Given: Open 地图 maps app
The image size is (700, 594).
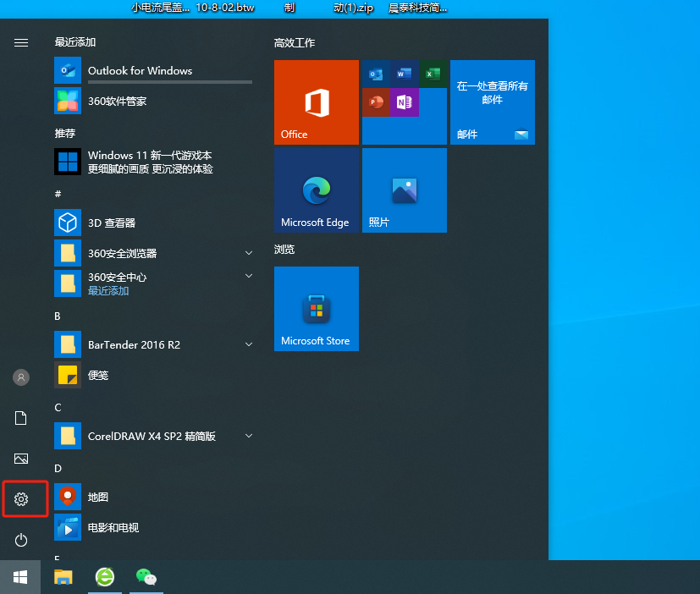Looking at the screenshot, I should tap(153, 497).
